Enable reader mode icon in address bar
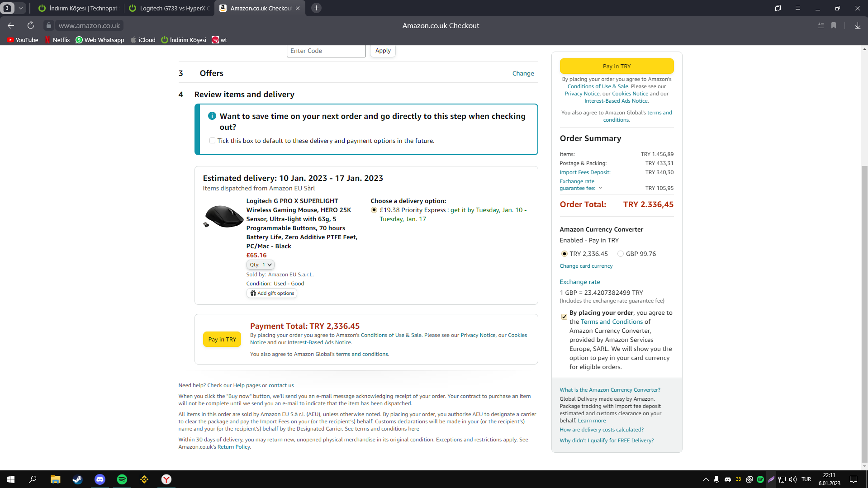The height and width of the screenshot is (488, 868). click(x=821, y=26)
